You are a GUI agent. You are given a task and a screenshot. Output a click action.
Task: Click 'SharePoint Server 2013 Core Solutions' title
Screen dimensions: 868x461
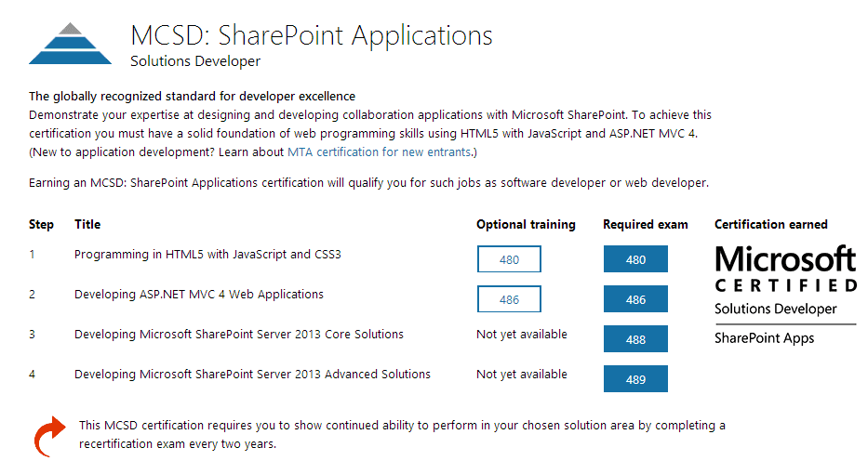click(x=239, y=335)
